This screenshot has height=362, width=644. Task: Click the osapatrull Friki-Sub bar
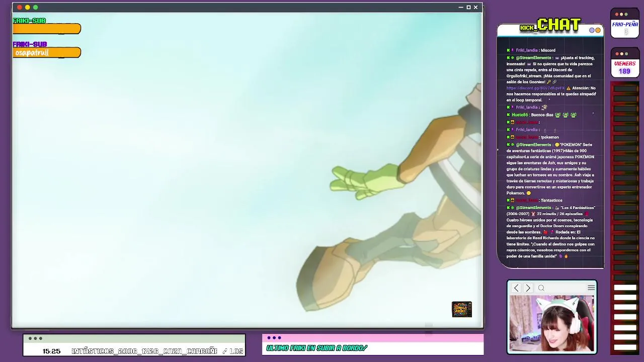pyautogui.click(x=47, y=52)
